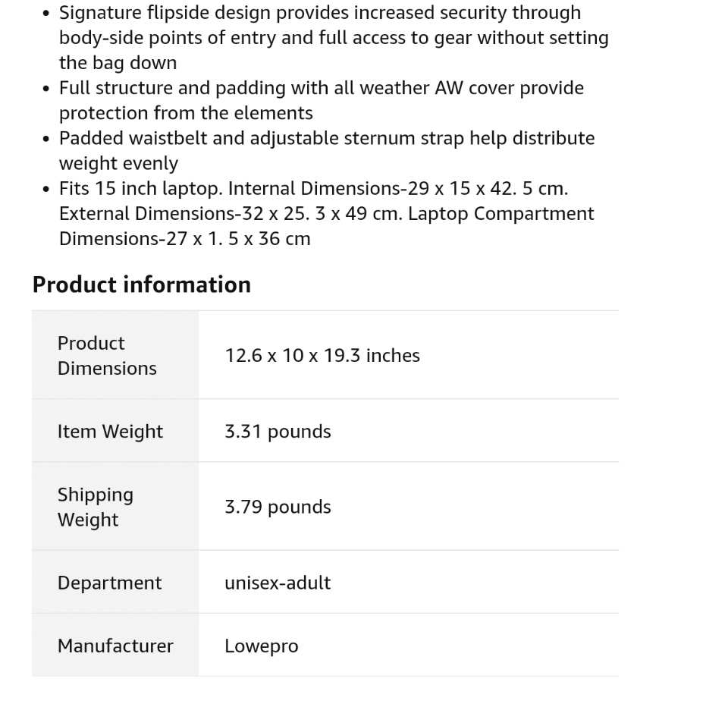Viewport: 728px width, 704px height.
Task: Click the 'unisex-adult' value
Action: tap(278, 583)
